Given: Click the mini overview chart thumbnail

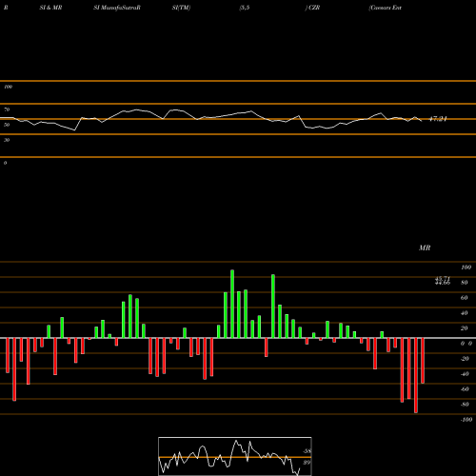Looking at the screenshot, I should pos(235,456).
